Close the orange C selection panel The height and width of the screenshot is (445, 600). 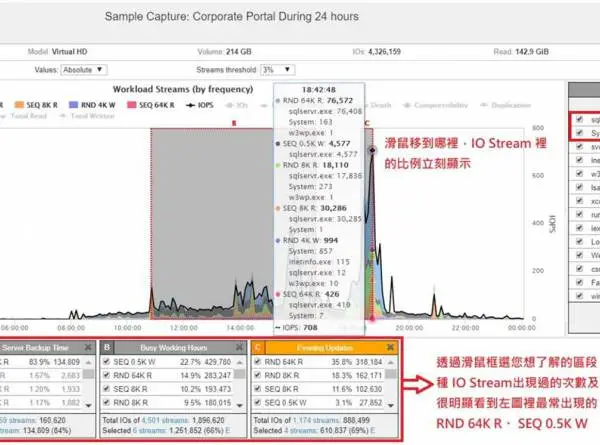pos(390,347)
